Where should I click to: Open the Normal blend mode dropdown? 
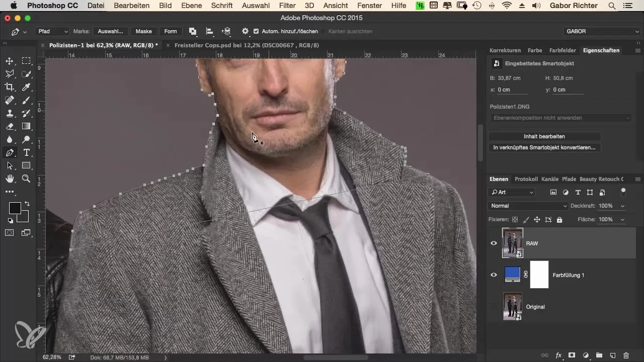click(x=528, y=206)
